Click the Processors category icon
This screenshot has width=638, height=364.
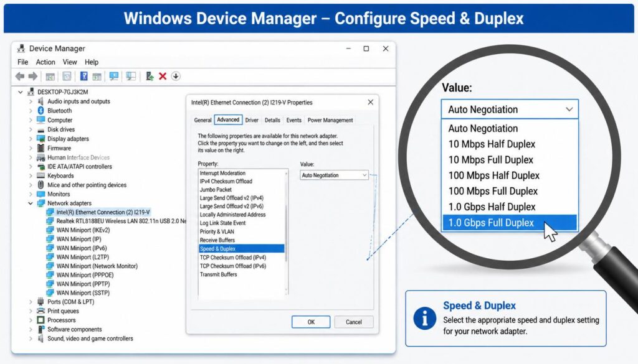(x=40, y=320)
